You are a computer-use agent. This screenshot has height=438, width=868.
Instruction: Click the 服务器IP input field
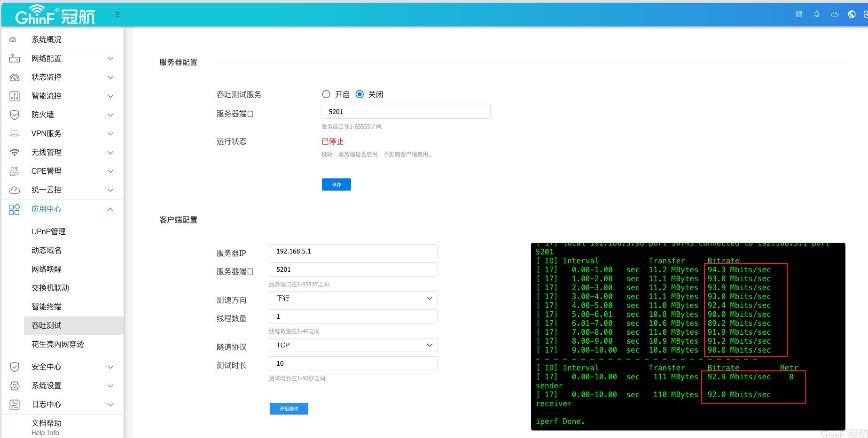[x=353, y=252]
